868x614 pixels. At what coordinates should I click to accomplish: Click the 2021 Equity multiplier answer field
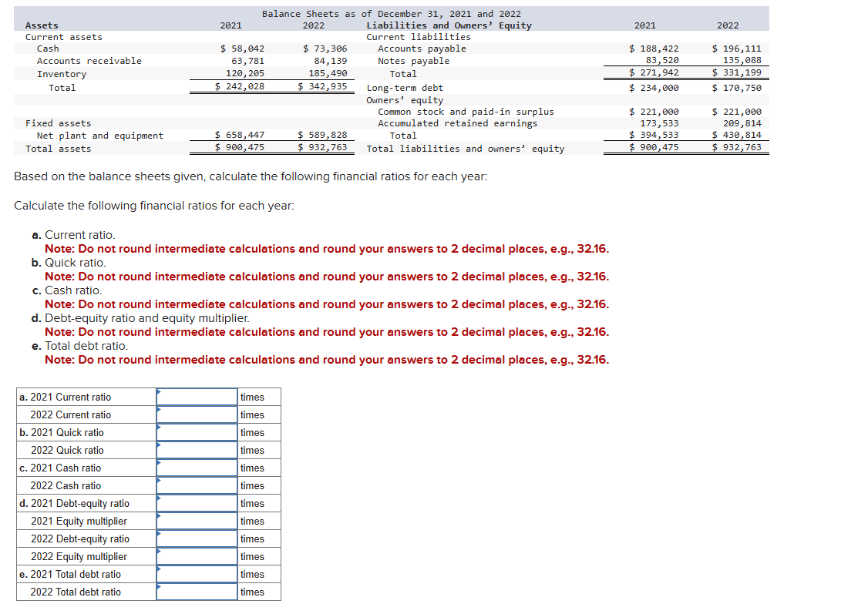pos(197,521)
